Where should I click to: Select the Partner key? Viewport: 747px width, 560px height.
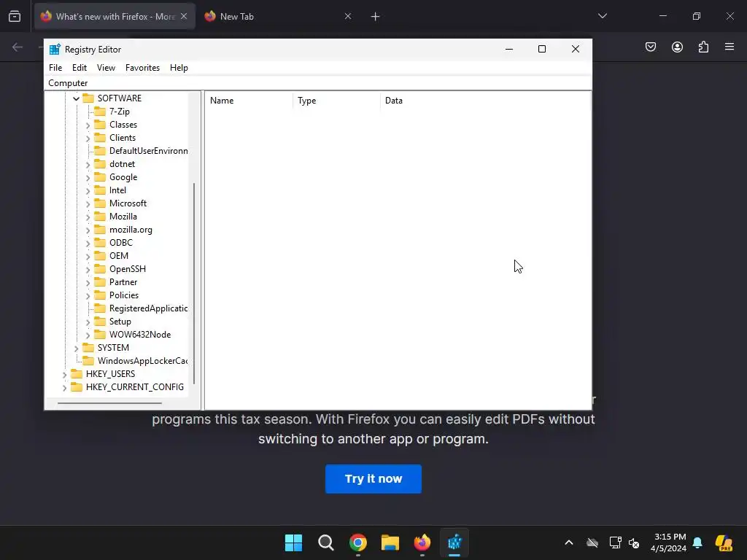click(x=123, y=282)
